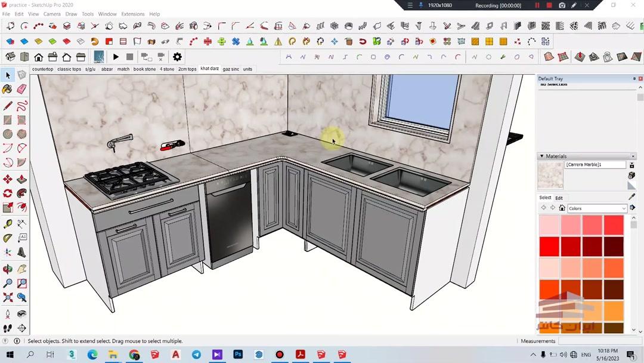Viewport: 644px width, 363px height.
Task: Pick the bright red color swatch
Action: coord(550,247)
